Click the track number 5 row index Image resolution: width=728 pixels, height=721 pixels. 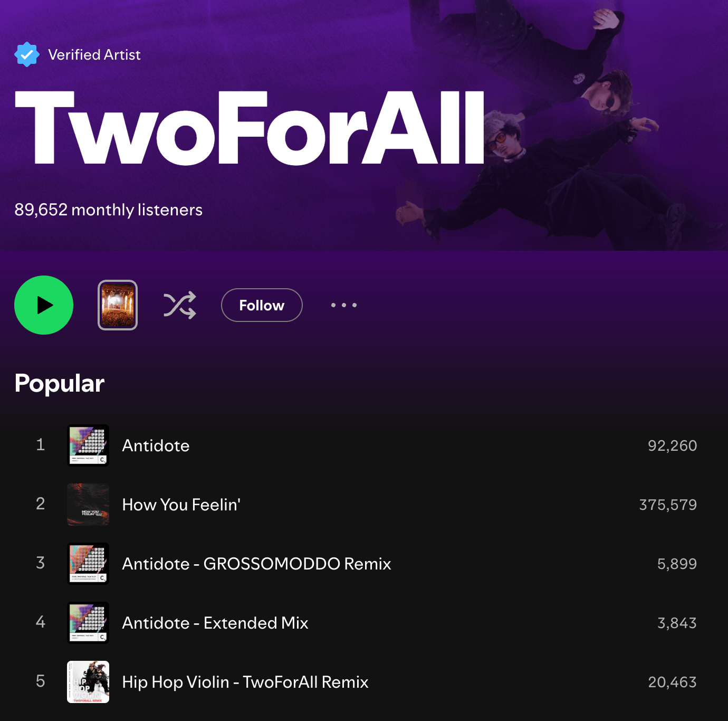tap(40, 681)
